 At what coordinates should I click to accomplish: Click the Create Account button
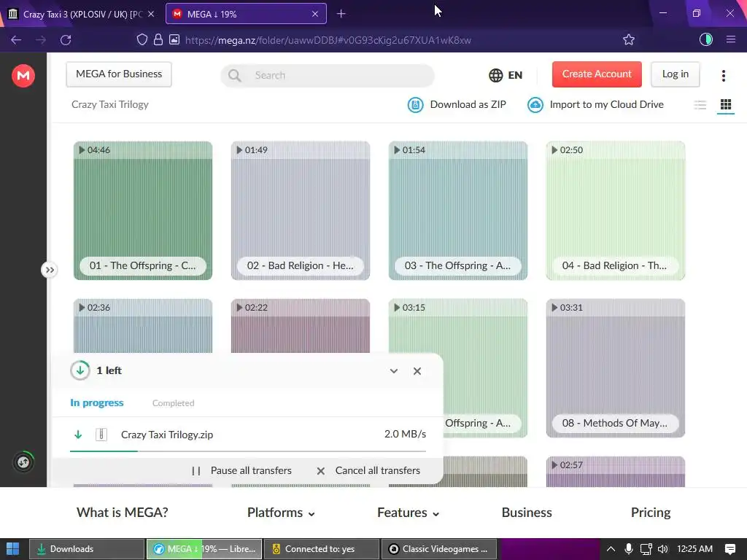(x=597, y=74)
